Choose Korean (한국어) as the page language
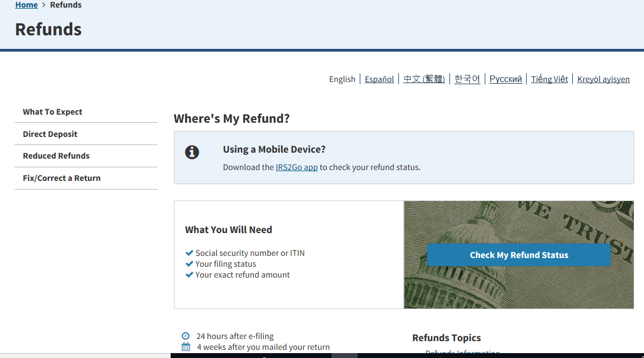 tap(467, 79)
